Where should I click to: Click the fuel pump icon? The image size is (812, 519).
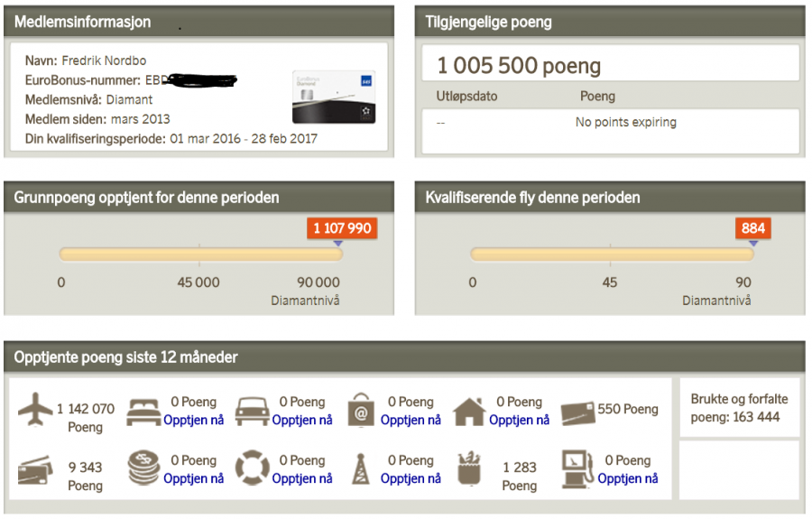coord(577,469)
